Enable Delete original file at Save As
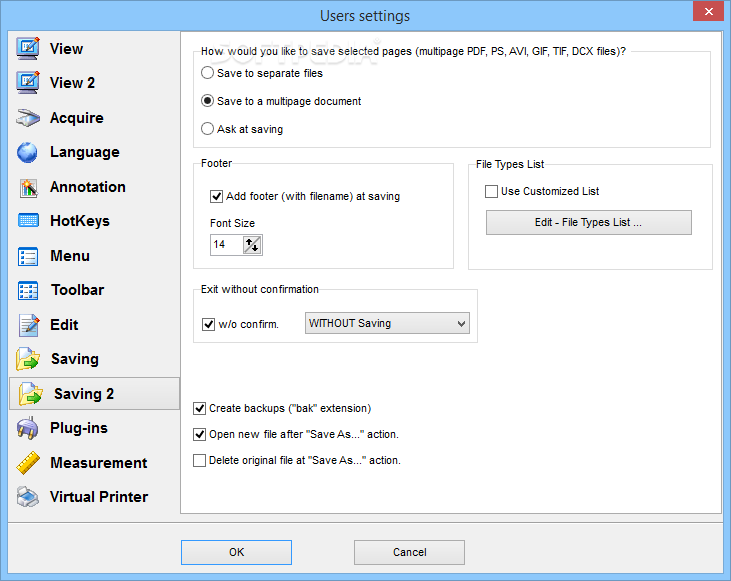Image resolution: width=731 pixels, height=581 pixels. pyautogui.click(x=200, y=460)
